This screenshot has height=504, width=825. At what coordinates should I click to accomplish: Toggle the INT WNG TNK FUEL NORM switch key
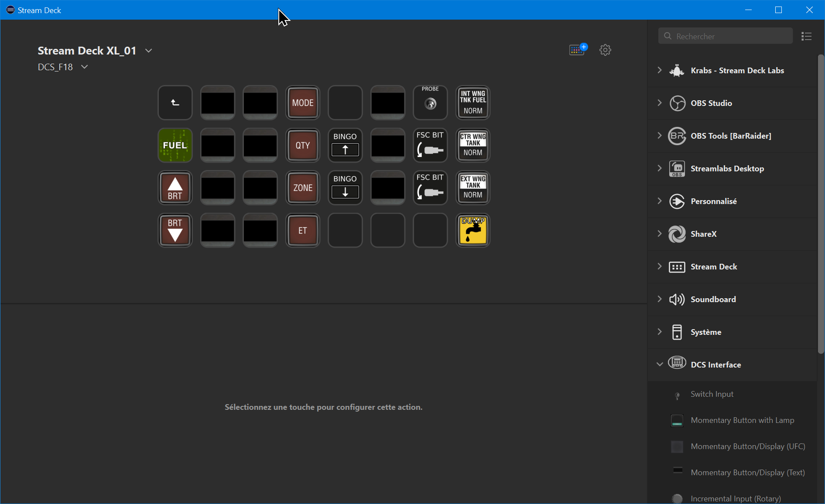(473, 103)
